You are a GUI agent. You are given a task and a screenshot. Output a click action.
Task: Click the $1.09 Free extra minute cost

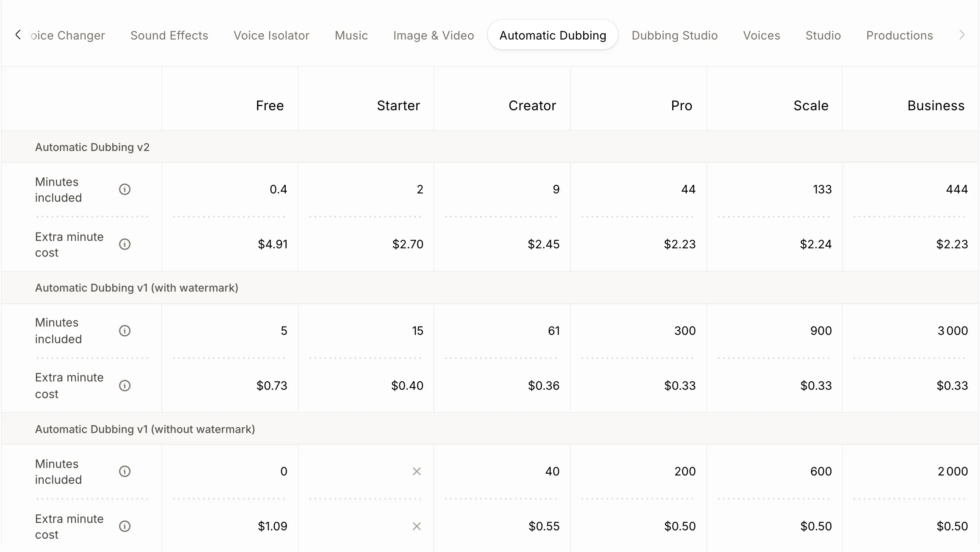(x=273, y=526)
